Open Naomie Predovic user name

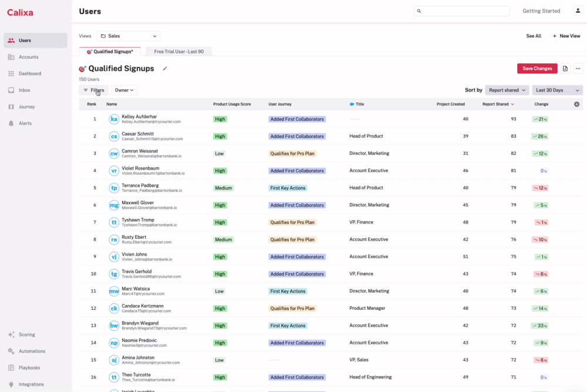pyautogui.click(x=139, y=340)
